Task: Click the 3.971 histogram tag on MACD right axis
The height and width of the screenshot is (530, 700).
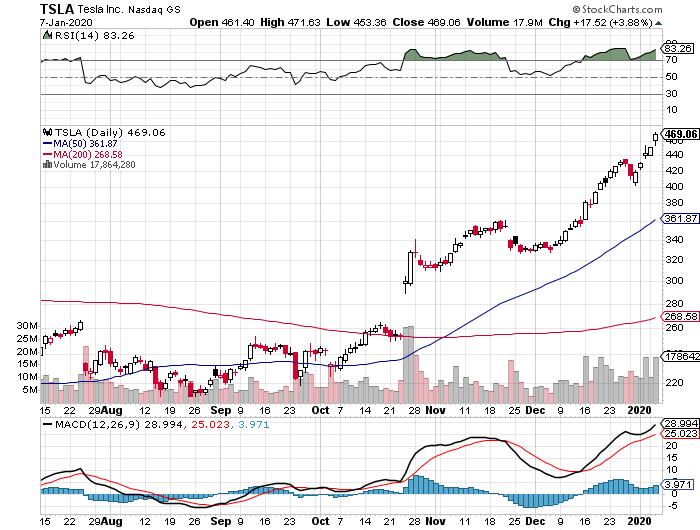Action: [679, 484]
